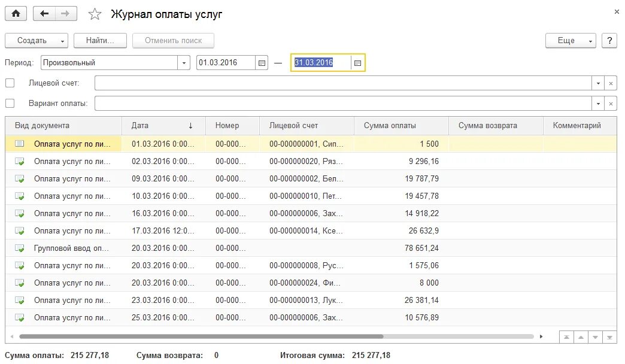Click posted-document icon for the 19 787,79 row
This screenshot has width=625, height=364.
20,178
